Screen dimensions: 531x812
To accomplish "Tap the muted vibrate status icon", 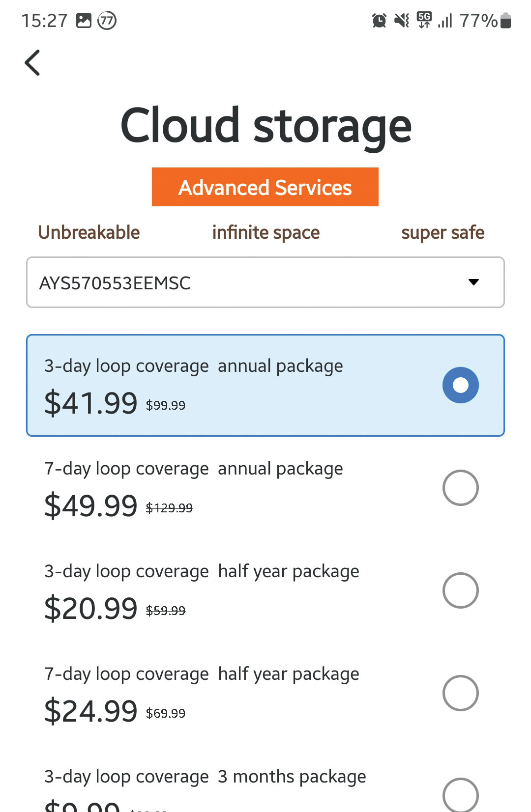I will coord(402,21).
